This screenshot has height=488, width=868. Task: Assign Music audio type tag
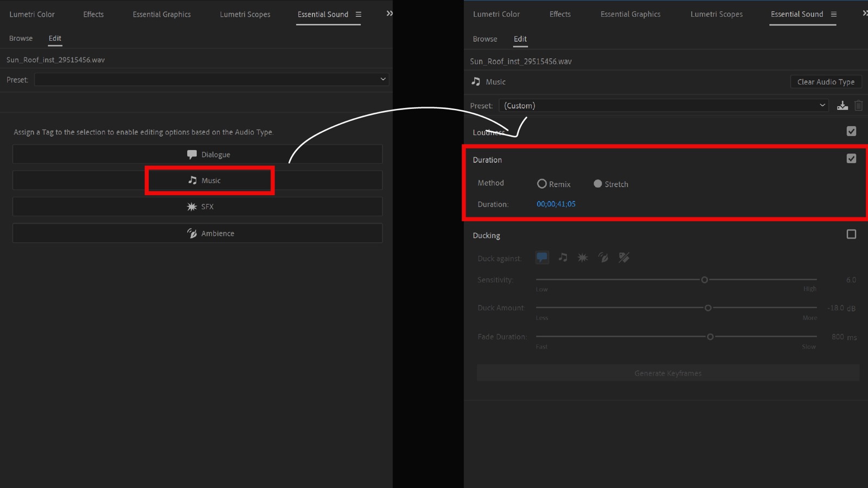[197, 181]
